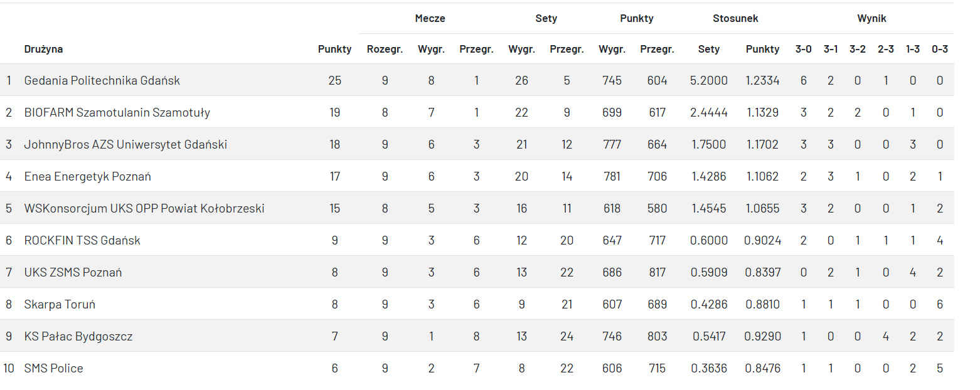Open JohnnyBros AZS Uniwersytet Gdański row
This screenshot has height=390, width=980.
pos(125,144)
